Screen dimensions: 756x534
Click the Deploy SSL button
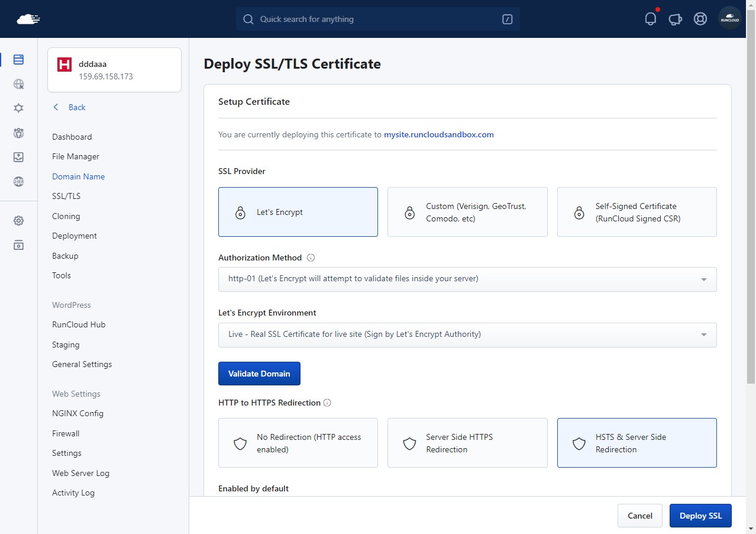coord(700,516)
